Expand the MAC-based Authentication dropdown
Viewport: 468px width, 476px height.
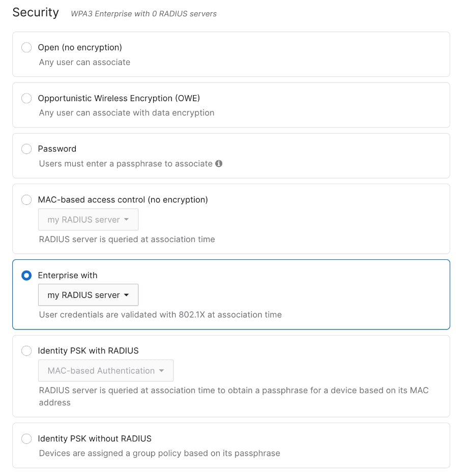point(105,371)
